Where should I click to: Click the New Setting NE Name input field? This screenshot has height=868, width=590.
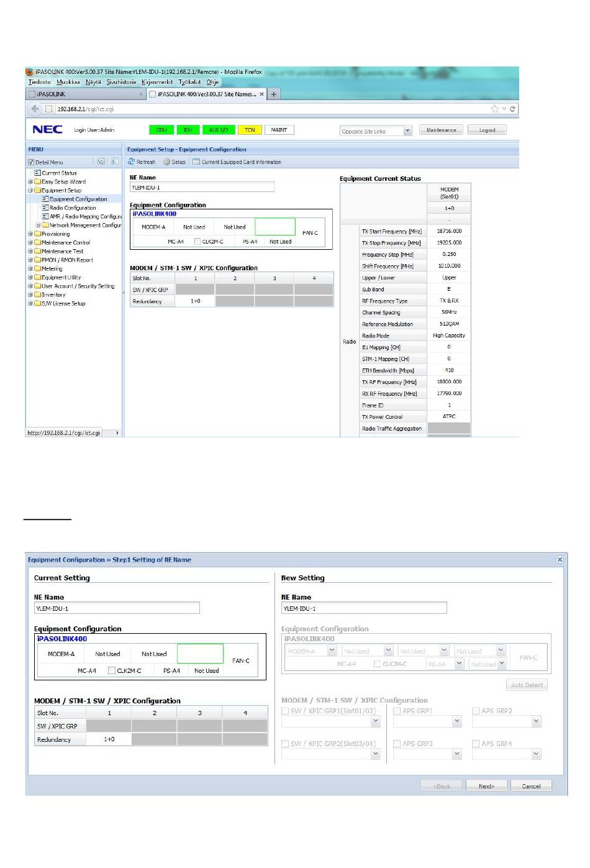pyautogui.click(x=364, y=608)
